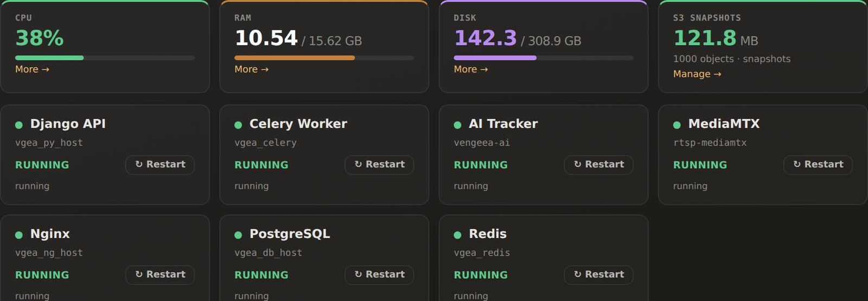
Task: Select the 142.3 disk usage value
Action: [486, 38]
